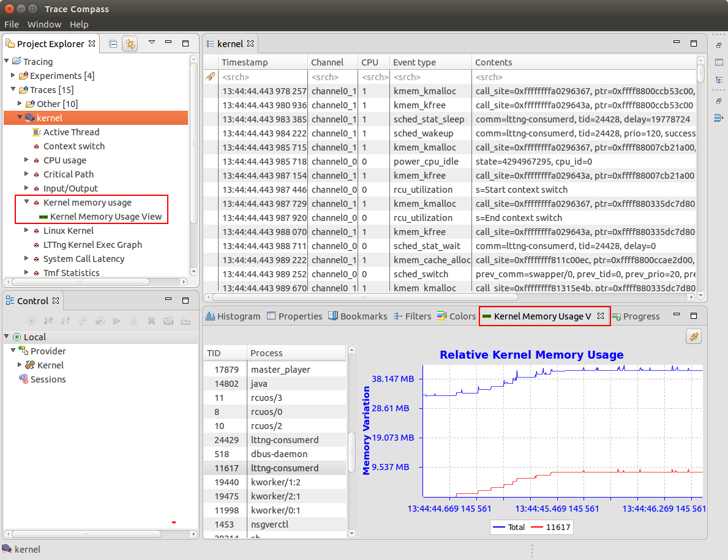Screen dimensions: 728x560
Task: Toggle Link with Editor in Project Explorer
Action: tap(129, 44)
